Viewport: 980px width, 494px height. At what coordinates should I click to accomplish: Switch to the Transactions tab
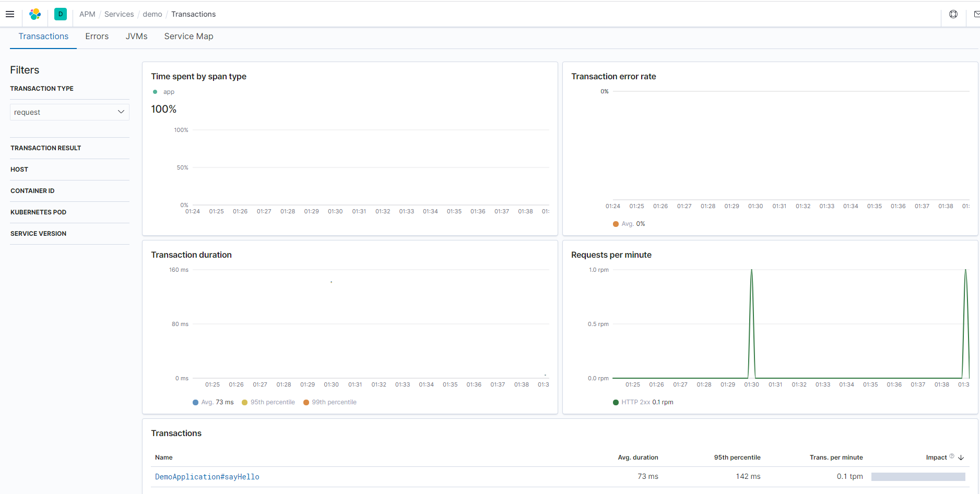(x=43, y=37)
